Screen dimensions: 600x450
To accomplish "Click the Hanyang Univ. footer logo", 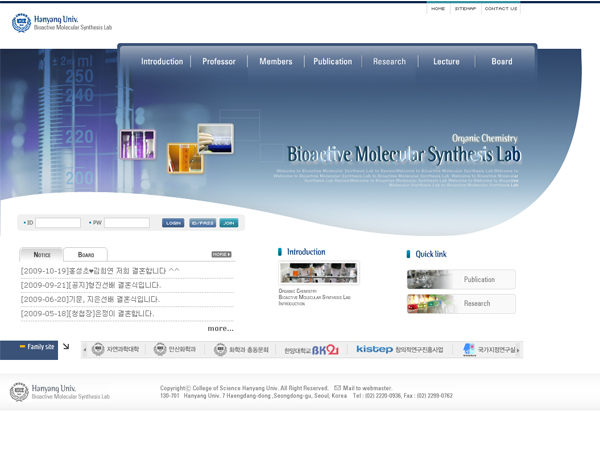I will tap(60, 391).
